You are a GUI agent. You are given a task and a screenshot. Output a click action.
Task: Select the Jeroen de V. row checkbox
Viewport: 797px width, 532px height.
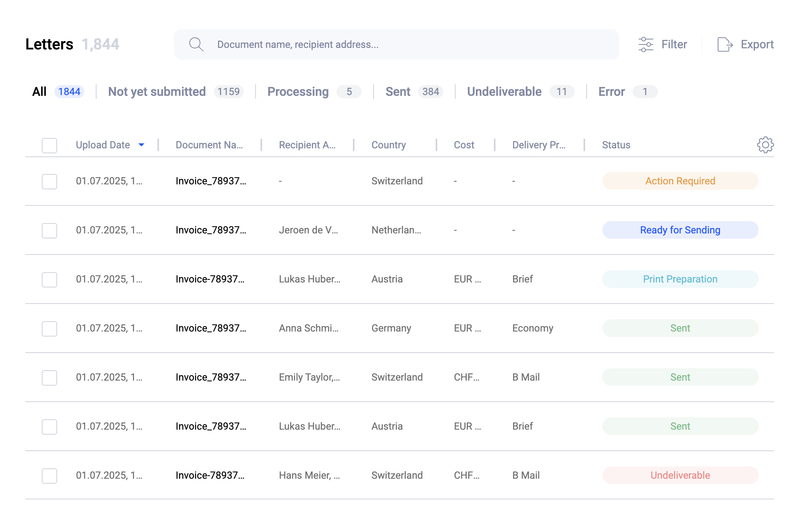(49, 230)
